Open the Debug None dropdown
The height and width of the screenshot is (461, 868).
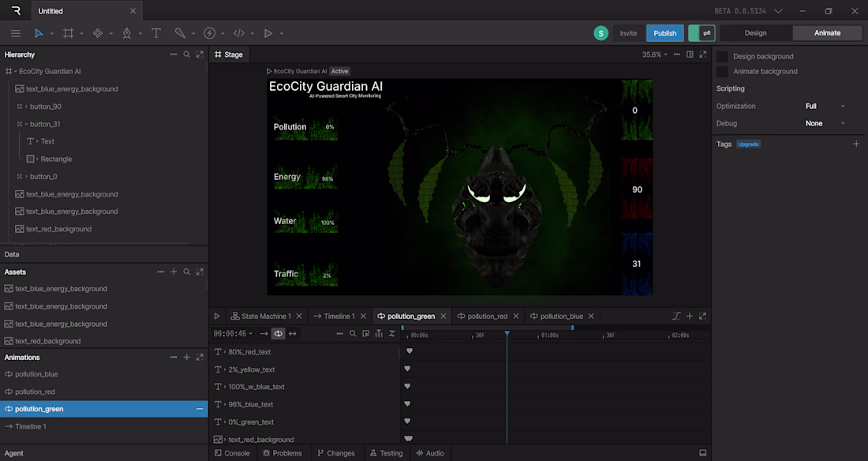click(x=825, y=124)
